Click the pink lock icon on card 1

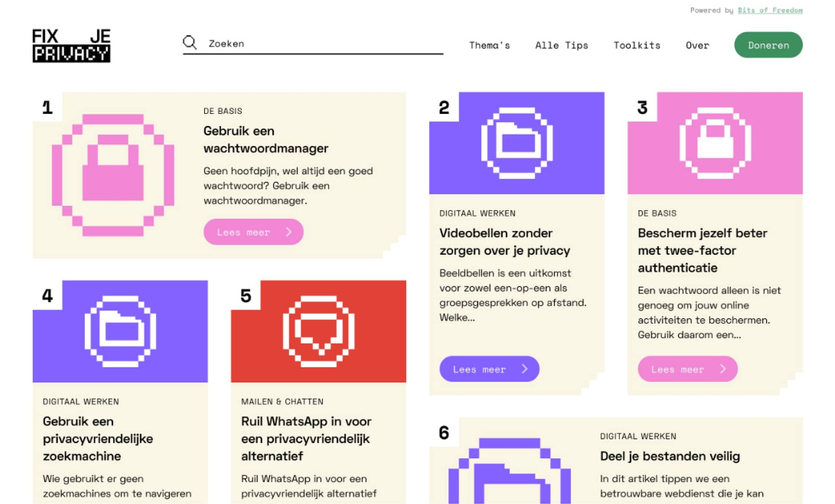pyautogui.click(x=113, y=175)
